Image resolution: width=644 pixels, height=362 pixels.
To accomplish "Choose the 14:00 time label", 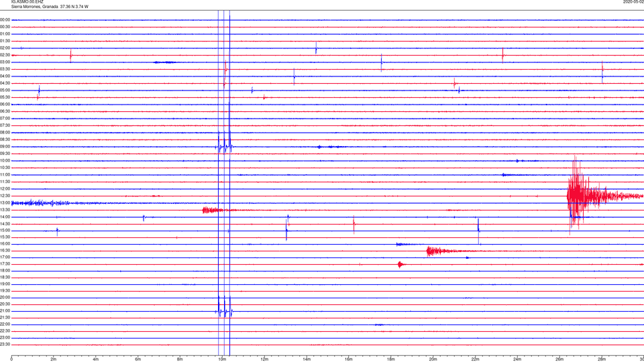I will [x=5, y=217].
